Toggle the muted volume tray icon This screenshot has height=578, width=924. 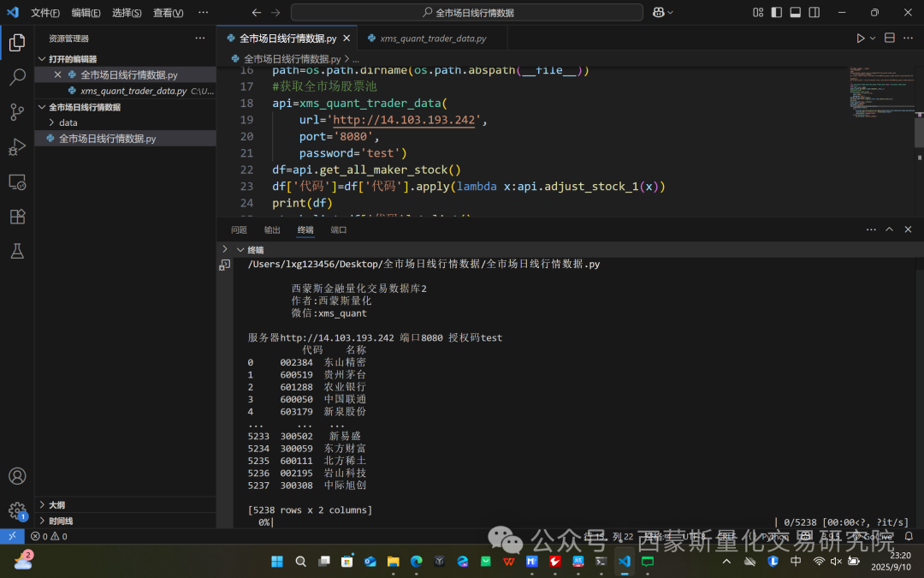(836, 561)
